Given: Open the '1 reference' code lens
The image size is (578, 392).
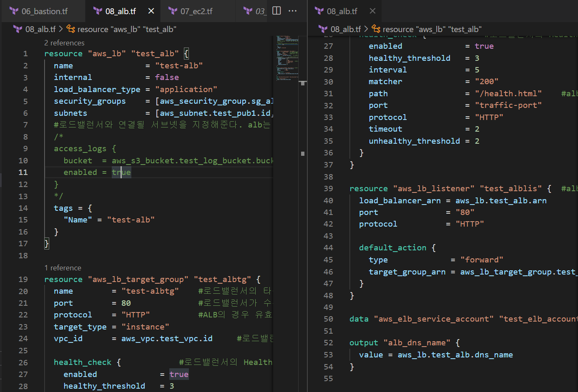Looking at the screenshot, I should pos(63,268).
